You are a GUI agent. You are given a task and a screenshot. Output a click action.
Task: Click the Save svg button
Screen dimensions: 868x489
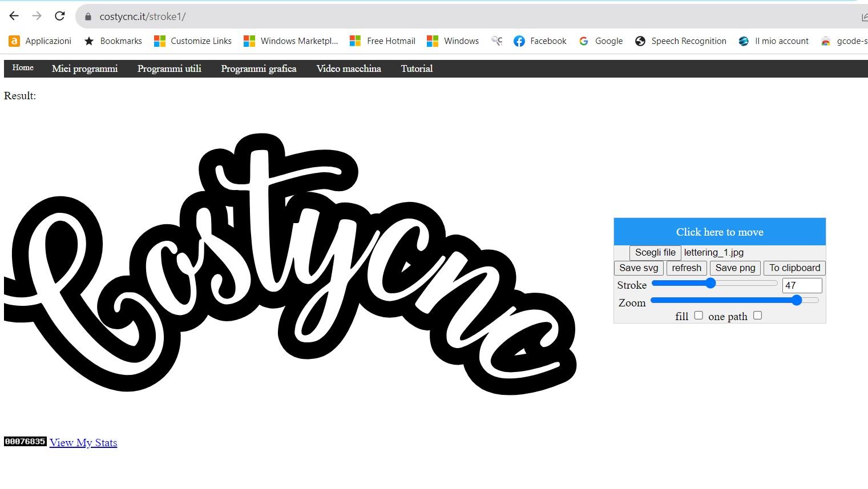pyautogui.click(x=639, y=268)
